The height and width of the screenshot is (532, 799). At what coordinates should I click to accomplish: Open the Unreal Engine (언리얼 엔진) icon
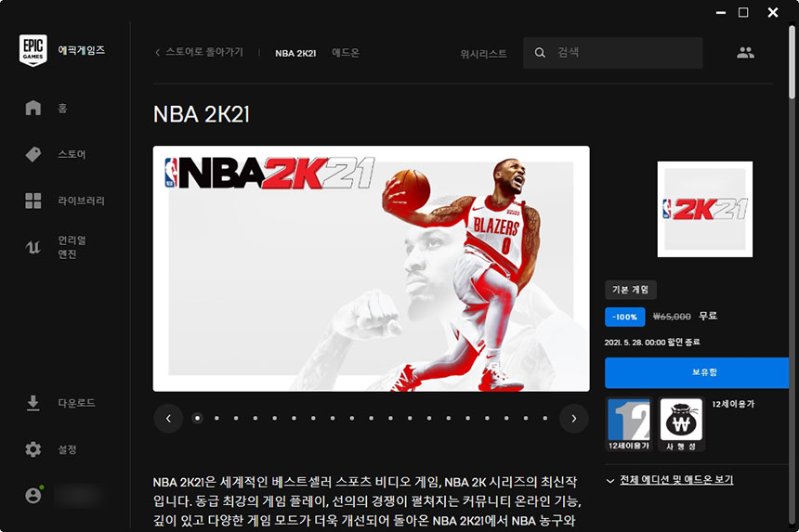pyautogui.click(x=33, y=247)
